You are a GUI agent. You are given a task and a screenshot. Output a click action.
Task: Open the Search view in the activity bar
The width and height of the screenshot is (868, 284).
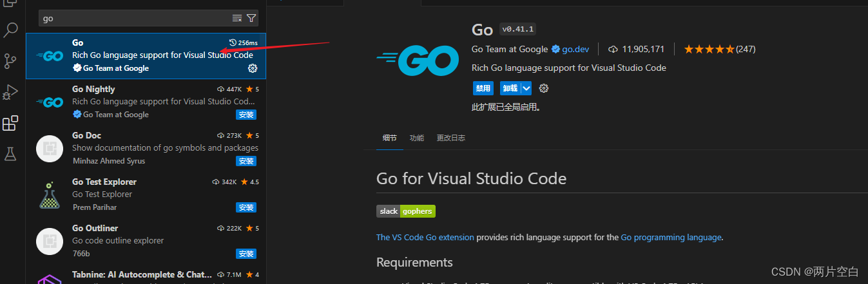(10, 30)
